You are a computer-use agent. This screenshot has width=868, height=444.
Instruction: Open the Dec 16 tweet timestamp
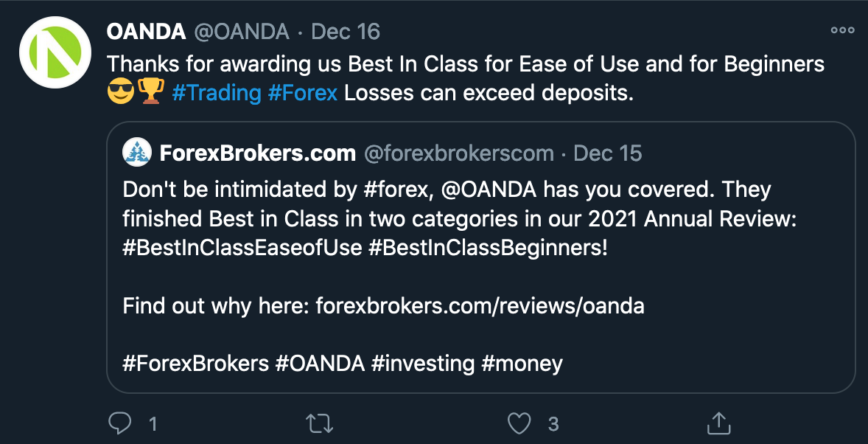point(346,32)
